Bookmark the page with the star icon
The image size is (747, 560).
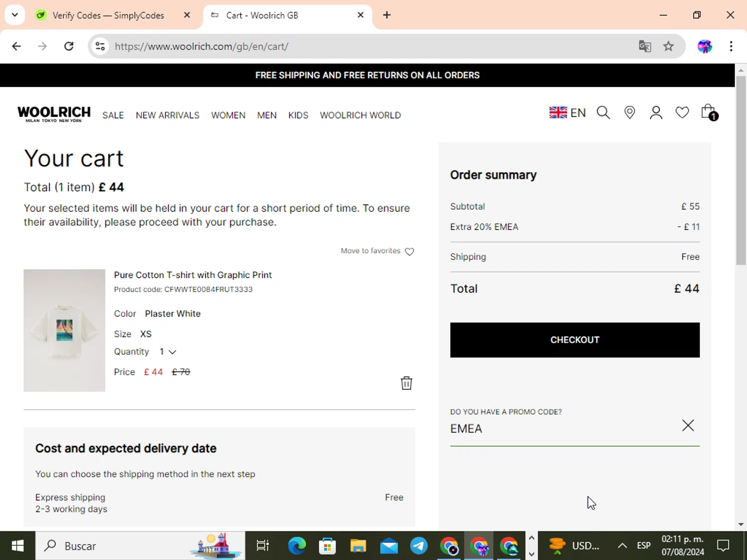[x=668, y=46]
